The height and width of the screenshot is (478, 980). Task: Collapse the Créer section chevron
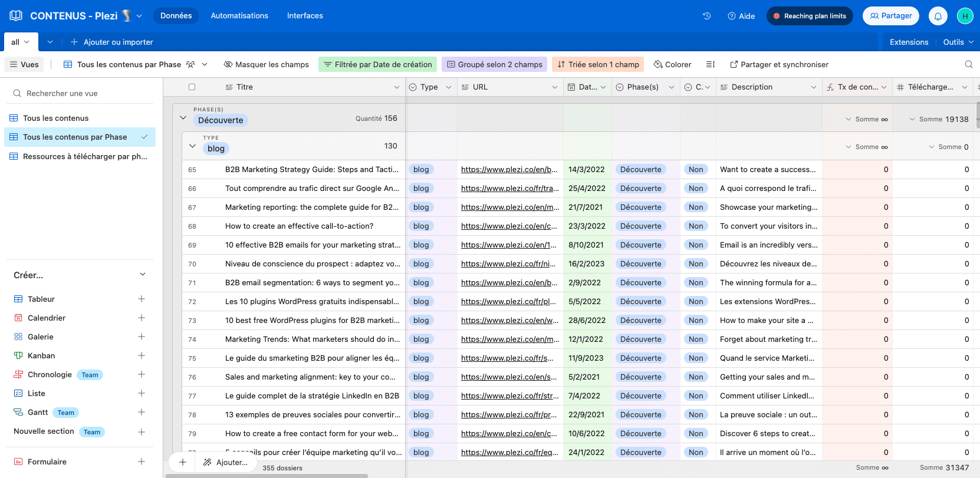tap(142, 275)
